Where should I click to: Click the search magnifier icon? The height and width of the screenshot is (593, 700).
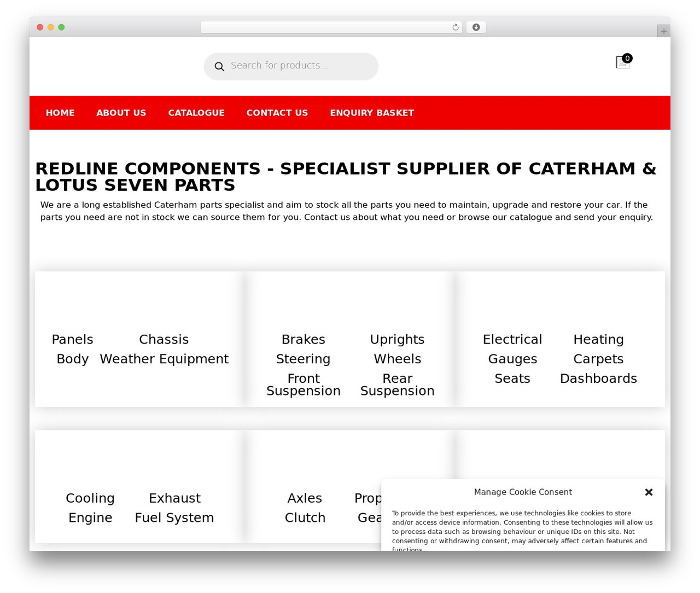pyautogui.click(x=219, y=67)
